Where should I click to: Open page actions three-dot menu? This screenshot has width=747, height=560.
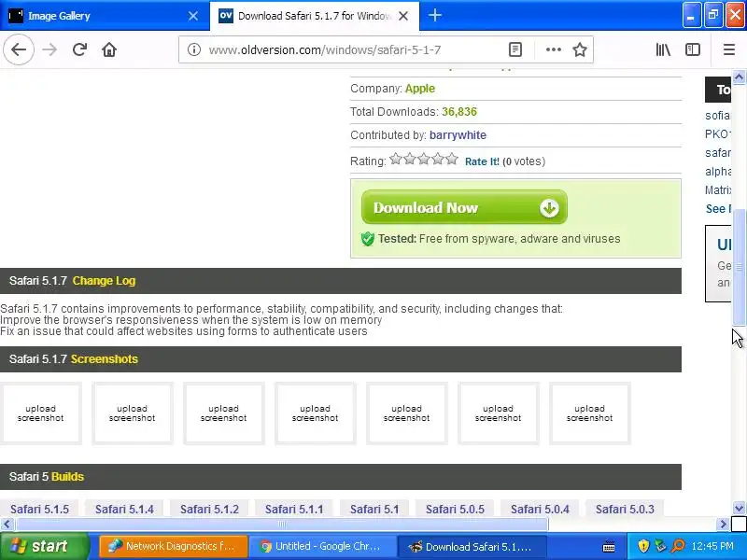(x=553, y=49)
